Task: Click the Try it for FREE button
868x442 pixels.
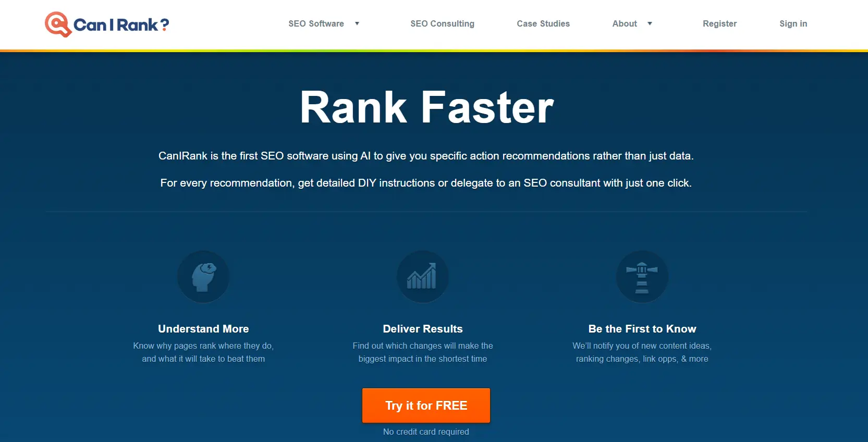Action: point(426,406)
